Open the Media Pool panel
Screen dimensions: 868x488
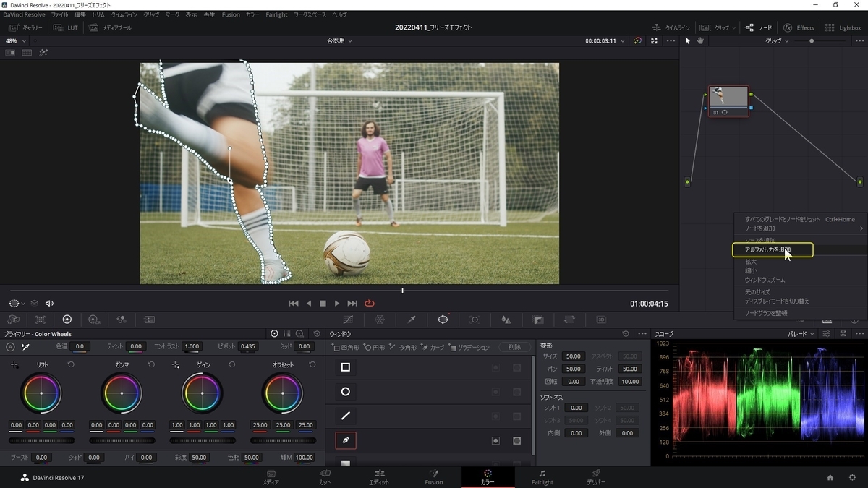[110, 27]
